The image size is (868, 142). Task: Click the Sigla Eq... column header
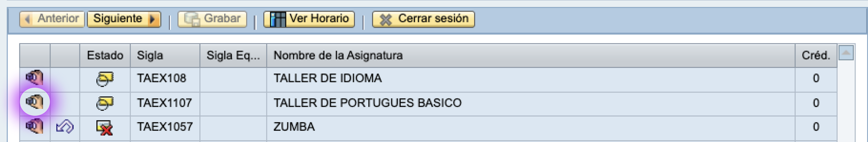point(233,56)
